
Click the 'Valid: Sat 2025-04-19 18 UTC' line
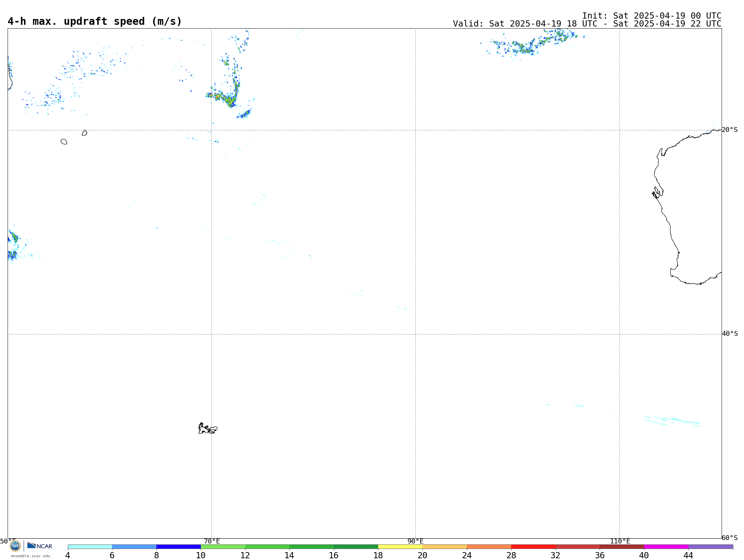pos(587,24)
